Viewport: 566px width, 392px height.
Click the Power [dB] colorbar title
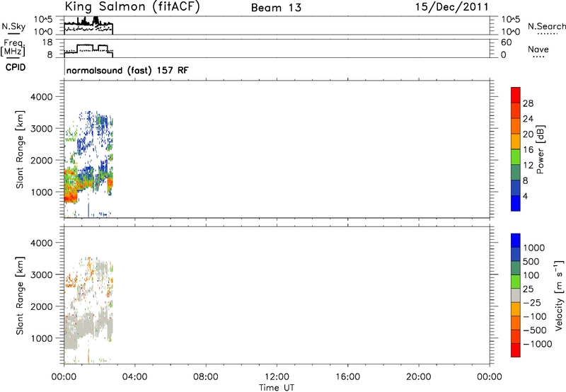coord(540,149)
